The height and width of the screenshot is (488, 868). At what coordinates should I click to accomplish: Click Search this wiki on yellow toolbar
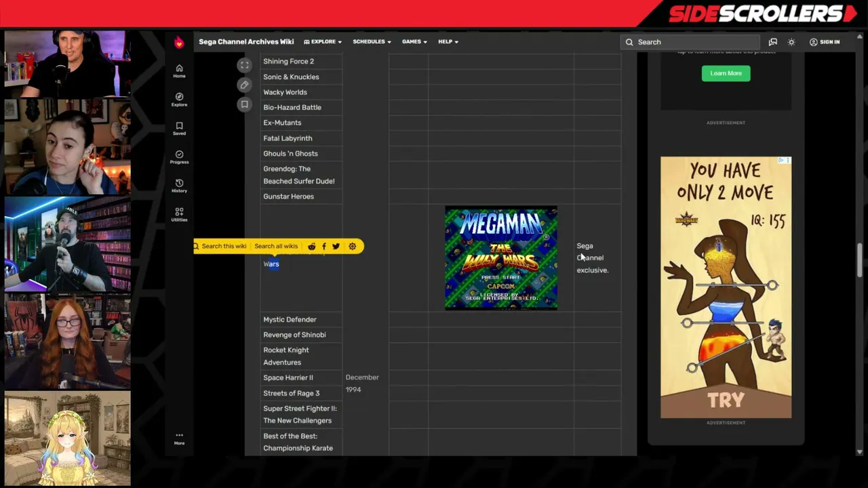click(x=220, y=246)
